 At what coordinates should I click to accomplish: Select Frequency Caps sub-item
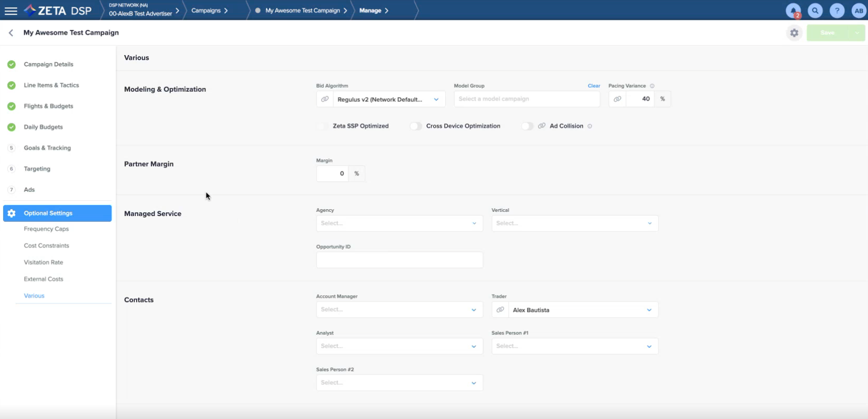46,229
